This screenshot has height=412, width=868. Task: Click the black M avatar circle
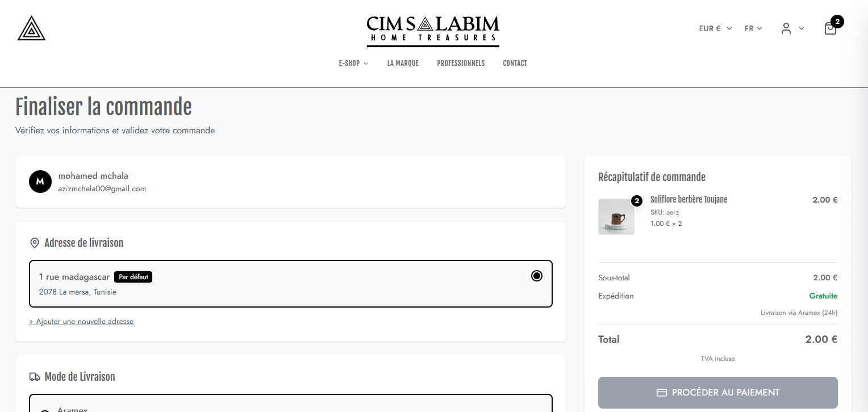click(40, 182)
